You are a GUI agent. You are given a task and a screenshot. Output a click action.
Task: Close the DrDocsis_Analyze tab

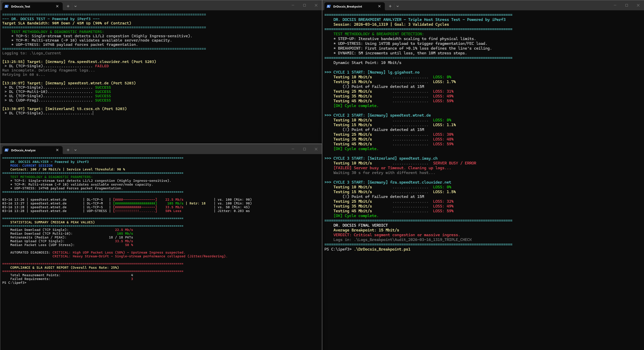(57, 150)
